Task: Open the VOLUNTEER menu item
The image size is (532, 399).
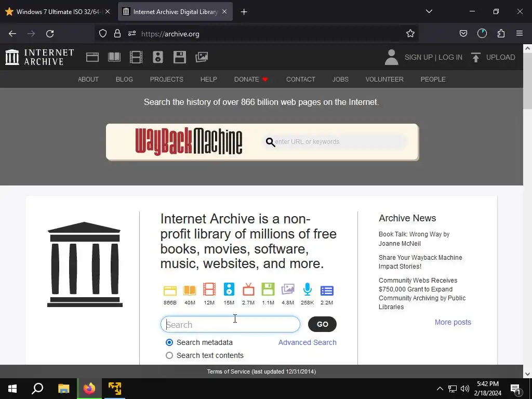Action: tap(384, 79)
